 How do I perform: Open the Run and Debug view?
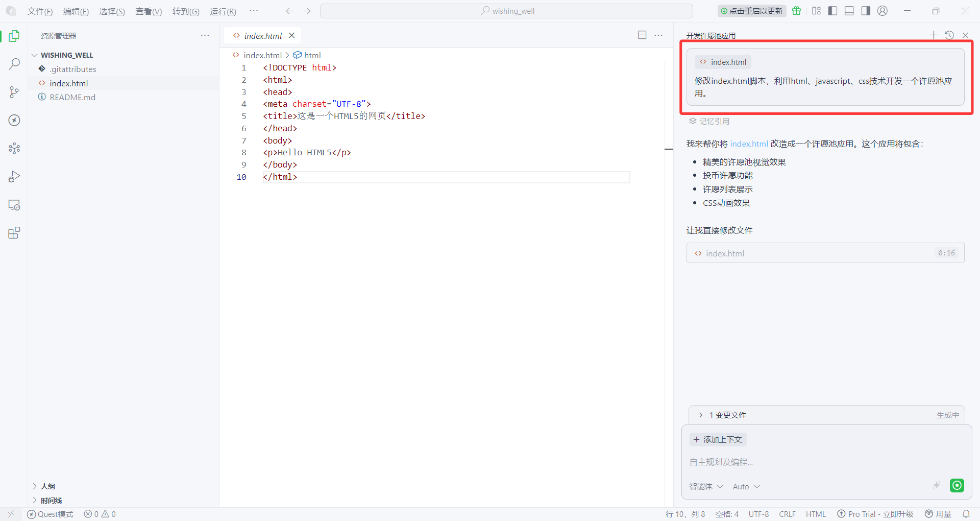point(14,177)
